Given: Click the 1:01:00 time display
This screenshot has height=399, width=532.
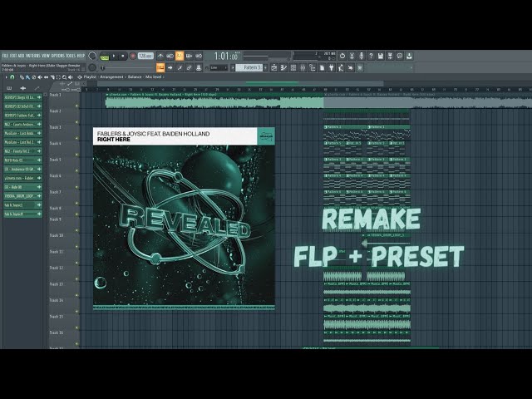Looking at the screenshot, I should (226, 56).
